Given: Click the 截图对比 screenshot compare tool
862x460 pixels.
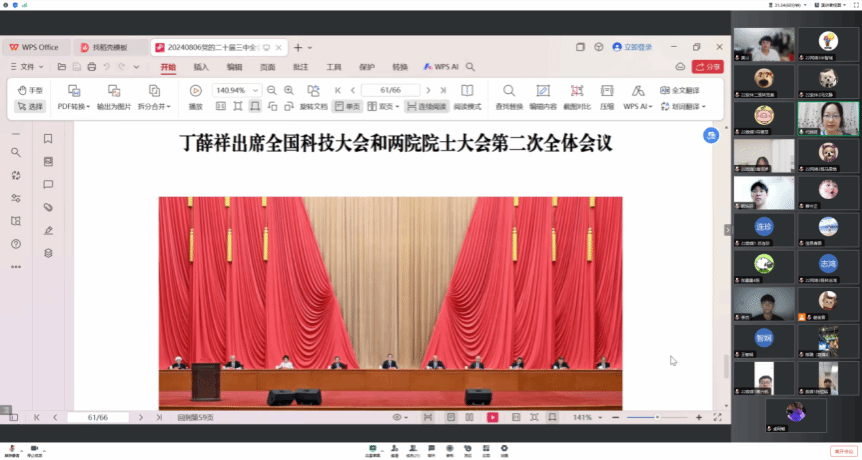Looking at the screenshot, I should pyautogui.click(x=575, y=96).
